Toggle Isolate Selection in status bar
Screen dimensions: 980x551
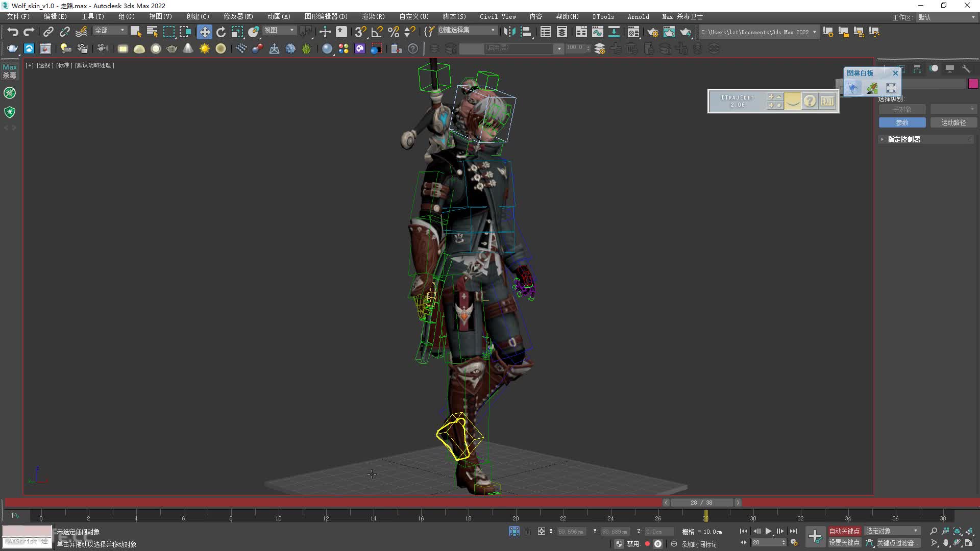coord(514,531)
